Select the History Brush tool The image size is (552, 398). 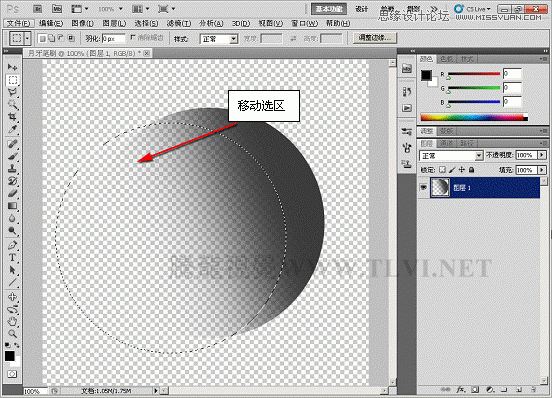coord(12,181)
